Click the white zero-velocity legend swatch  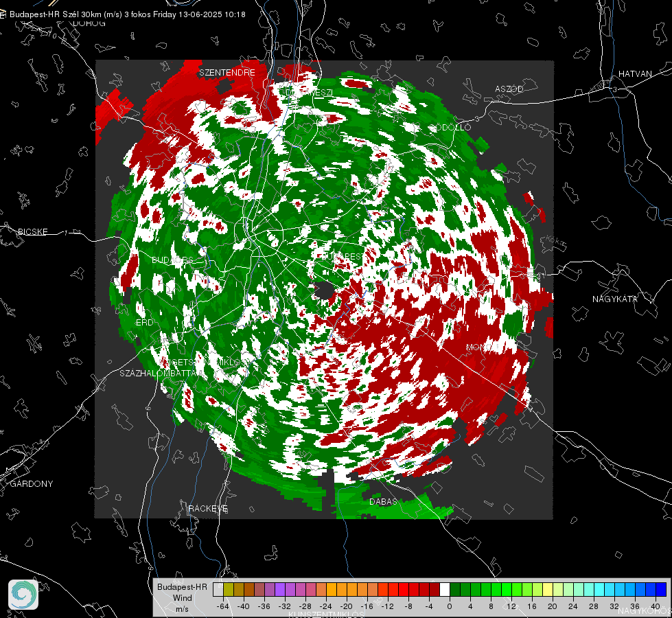pos(445,589)
